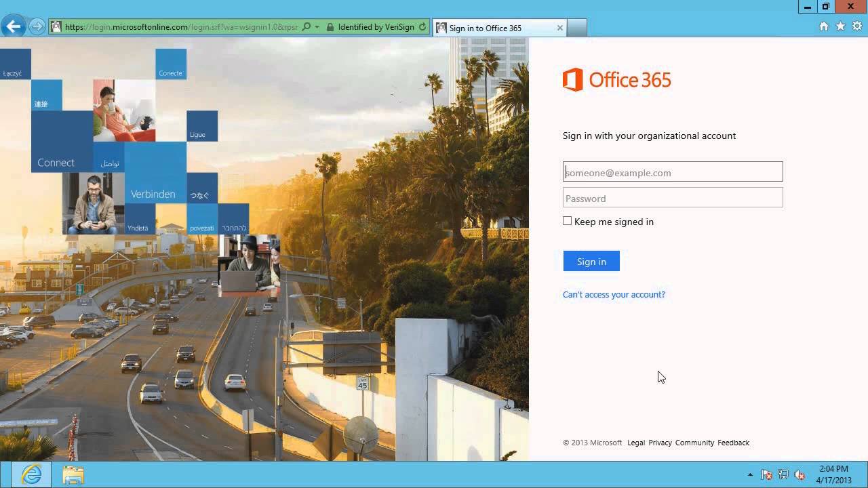Open Can't access your account link

614,294
